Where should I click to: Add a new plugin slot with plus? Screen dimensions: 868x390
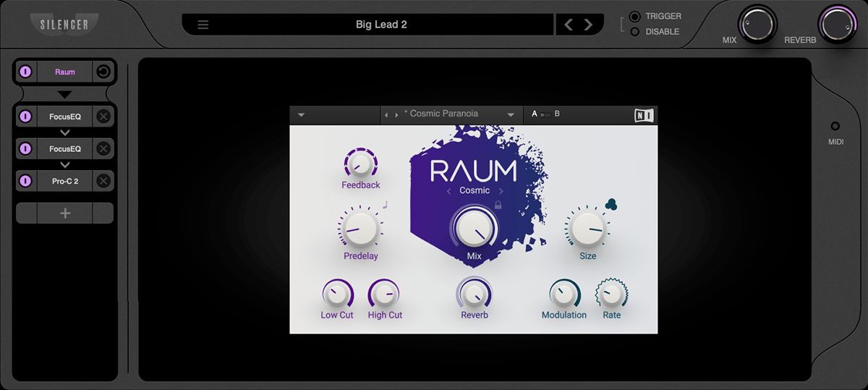coord(65,213)
